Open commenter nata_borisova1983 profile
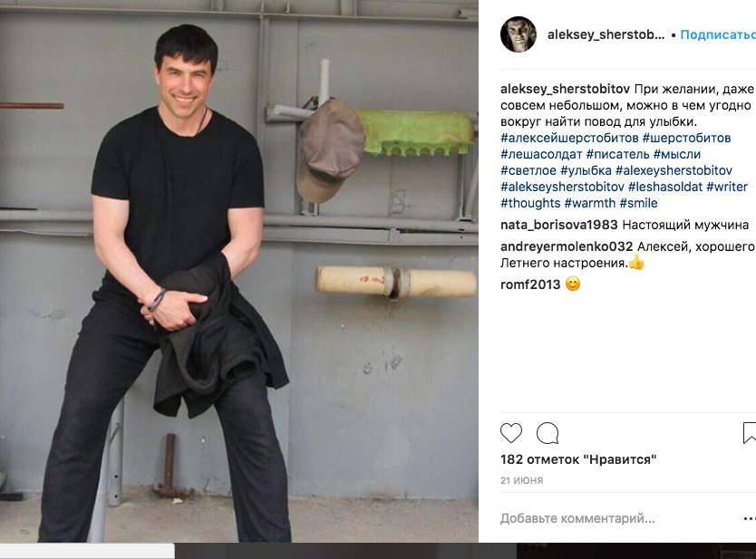756x559 pixels. click(x=558, y=225)
